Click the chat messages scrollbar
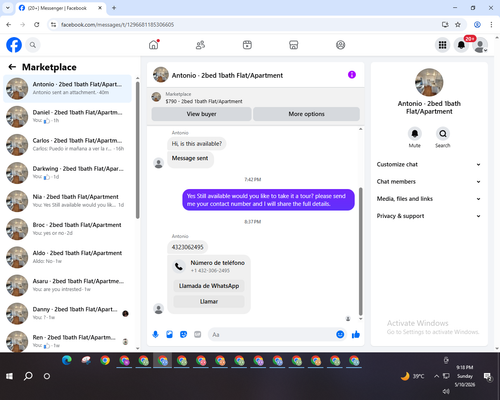The width and height of the screenshot is (500, 400). click(x=360, y=252)
